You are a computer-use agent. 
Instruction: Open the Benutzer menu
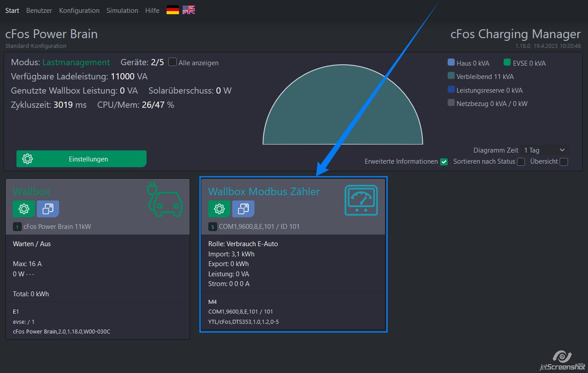point(39,10)
